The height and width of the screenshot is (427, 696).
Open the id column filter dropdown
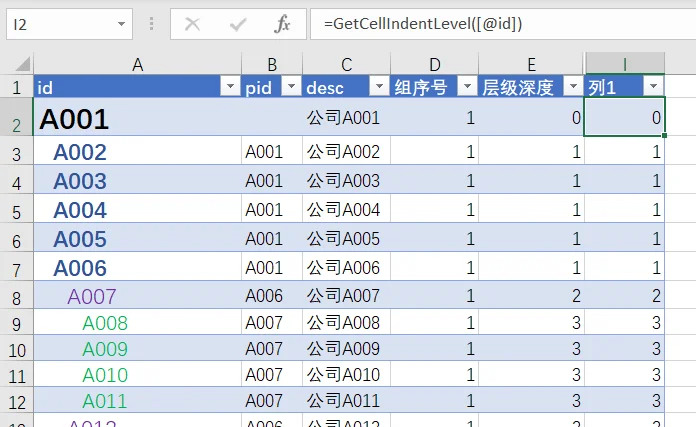tap(230, 86)
